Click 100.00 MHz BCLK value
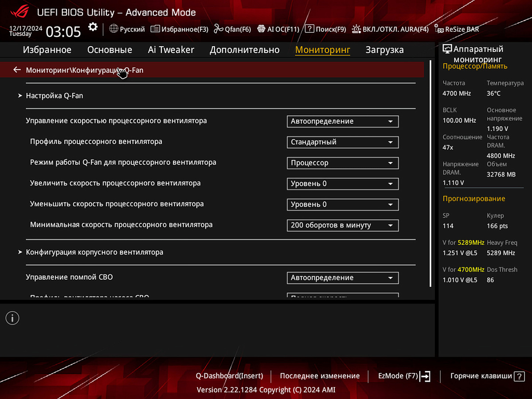This screenshot has width=532, height=399. point(459,121)
